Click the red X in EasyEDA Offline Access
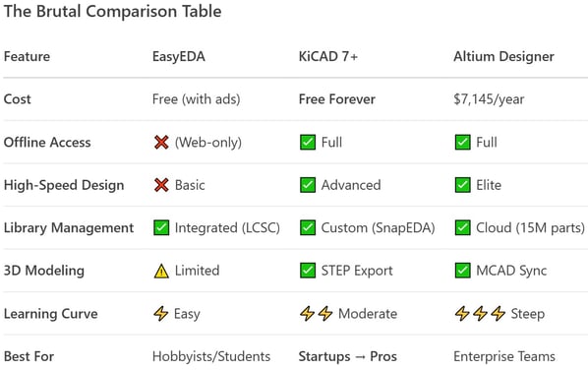 (x=161, y=143)
